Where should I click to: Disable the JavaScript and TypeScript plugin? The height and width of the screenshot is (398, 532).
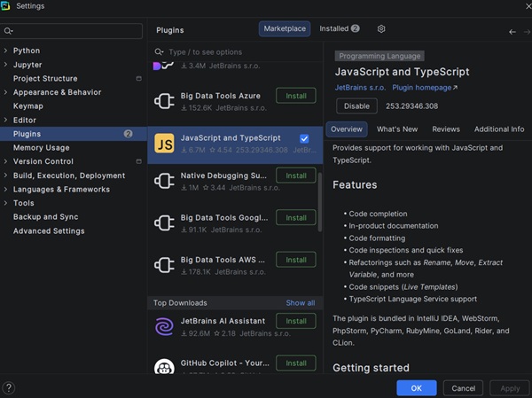[x=355, y=106]
